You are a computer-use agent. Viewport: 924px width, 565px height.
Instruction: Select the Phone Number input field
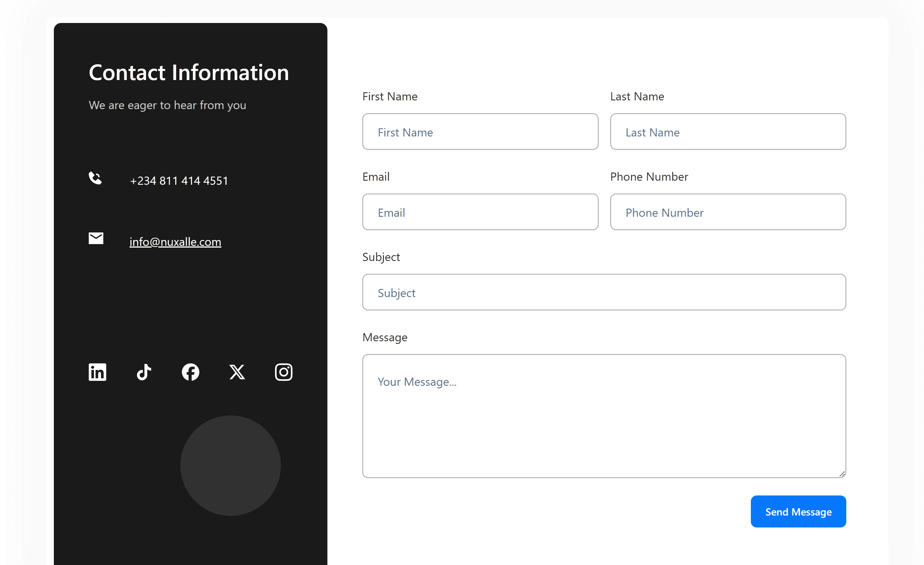pos(728,212)
